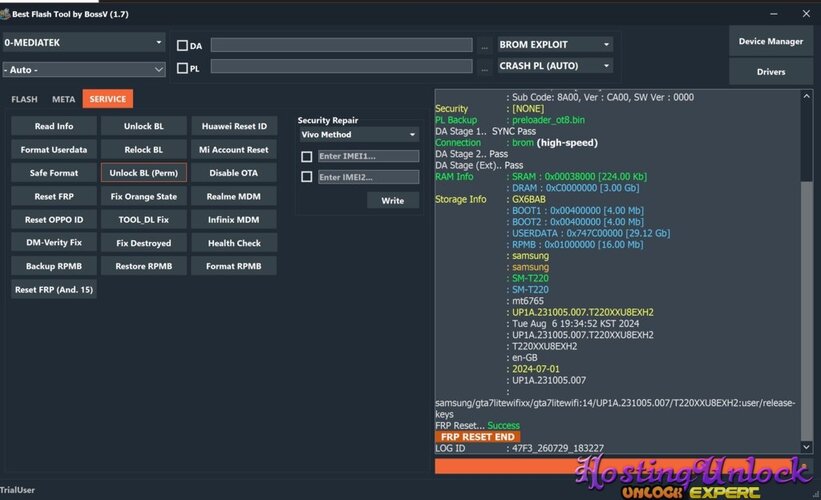Click the Write button
The height and width of the screenshot is (500, 821).
tap(393, 201)
